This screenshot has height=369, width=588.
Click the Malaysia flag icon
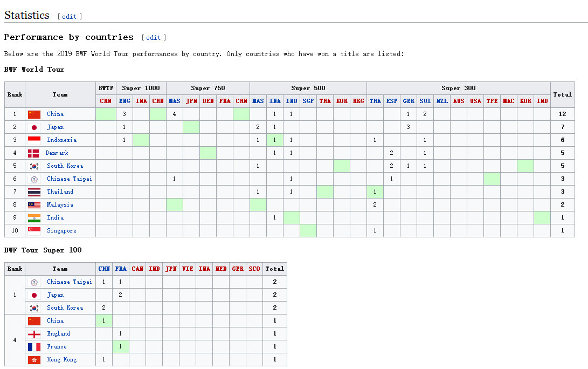click(34, 205)
